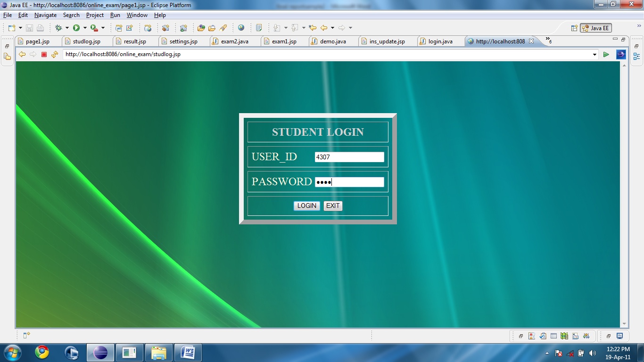644x362 pixels.
Task: Click the Save icon in the toolbar
Action: pyautogui.click(x=29, y=28)
